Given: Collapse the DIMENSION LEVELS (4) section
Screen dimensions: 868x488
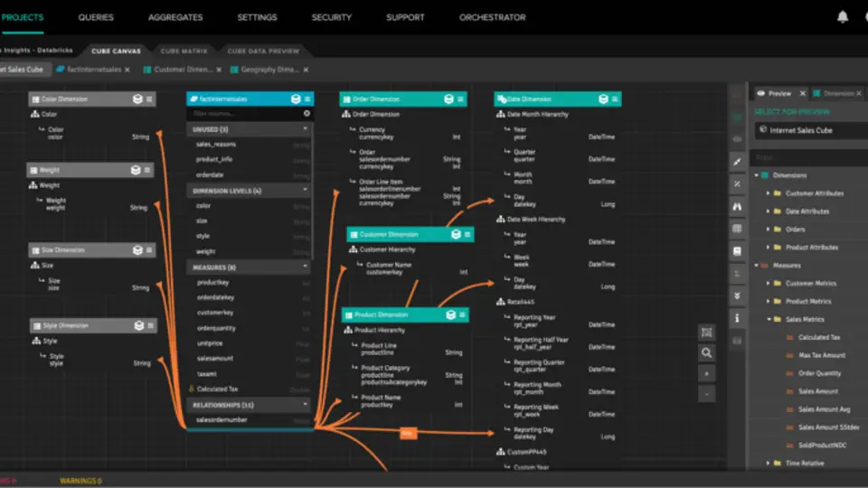Looking at the screenshot, I should tap(305, 191).
